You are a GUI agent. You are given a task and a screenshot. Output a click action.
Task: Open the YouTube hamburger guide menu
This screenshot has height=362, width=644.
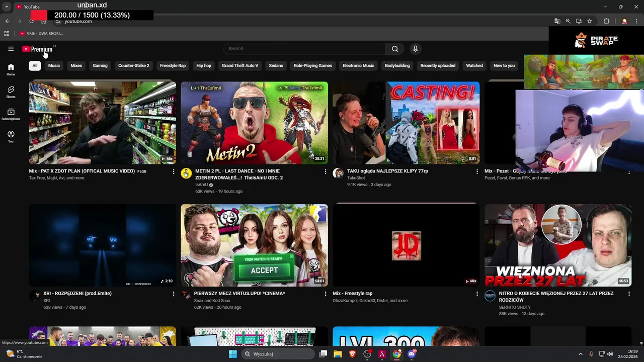pyautogui.click(x=11, y=49)
